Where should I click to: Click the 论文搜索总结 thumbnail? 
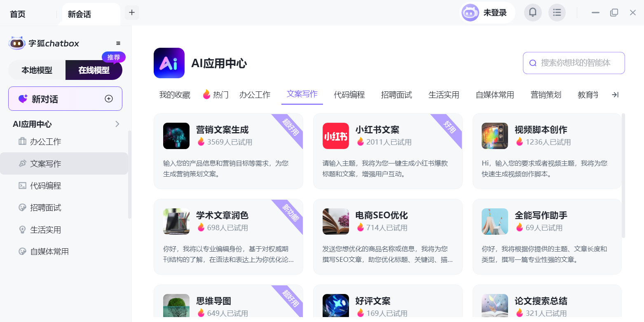[495, 306]
